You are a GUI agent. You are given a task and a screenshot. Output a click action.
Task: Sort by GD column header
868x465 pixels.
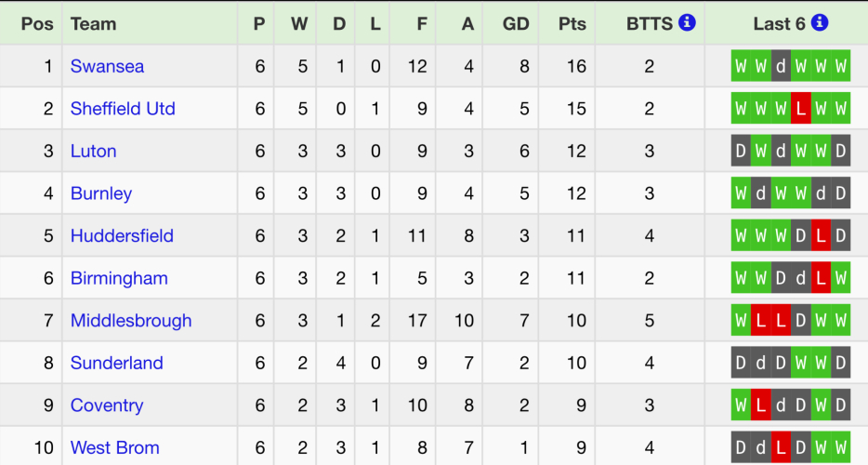(x=516, y=23)
